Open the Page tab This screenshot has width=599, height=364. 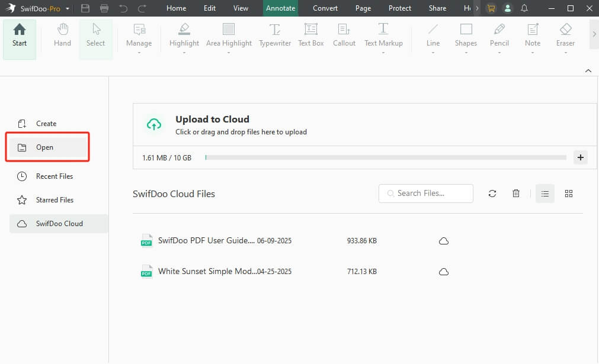pos(363,8)
